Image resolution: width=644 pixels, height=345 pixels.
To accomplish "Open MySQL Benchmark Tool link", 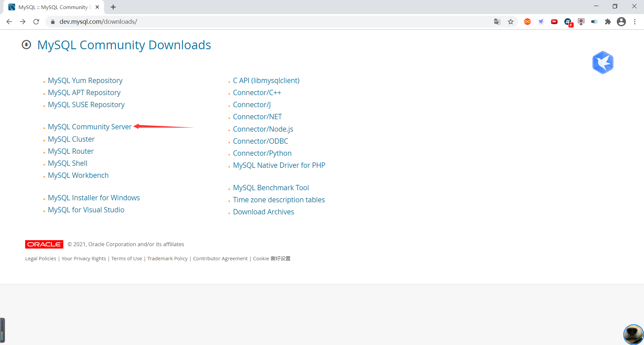I will [x=271, y=188].
